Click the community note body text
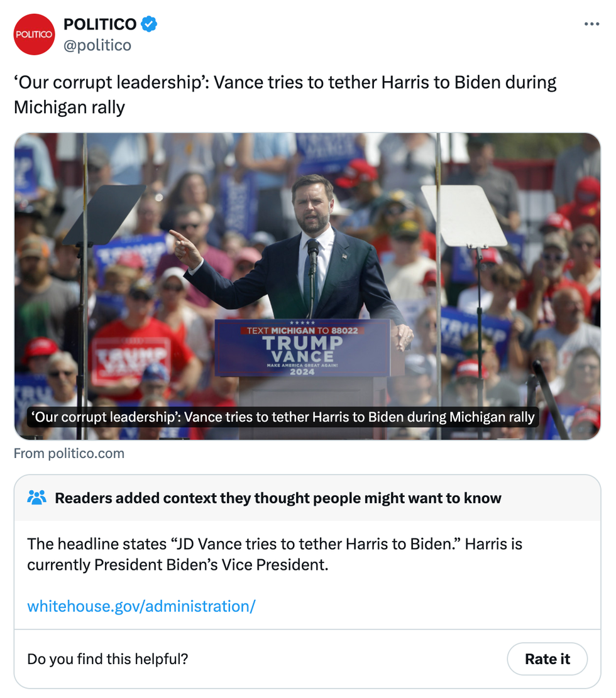The width and height of the screenshot is (616, 698). tap(275, 553)
